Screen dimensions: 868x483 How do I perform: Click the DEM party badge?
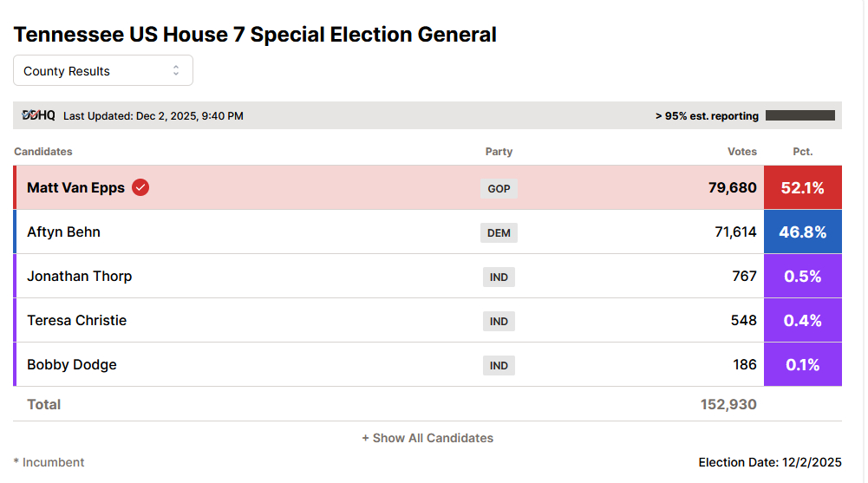coord(499,232)
